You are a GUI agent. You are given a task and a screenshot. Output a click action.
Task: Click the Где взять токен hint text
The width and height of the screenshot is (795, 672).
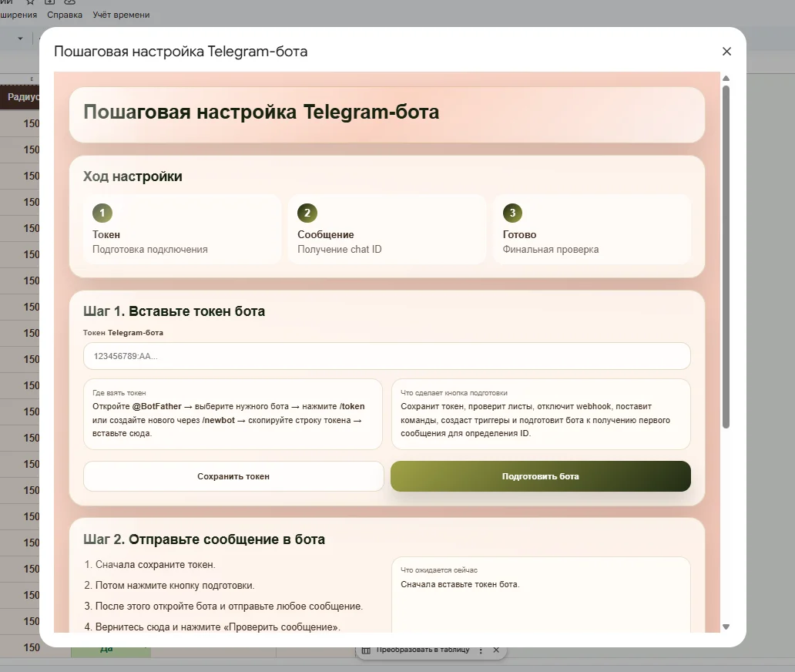pos(119,393)
